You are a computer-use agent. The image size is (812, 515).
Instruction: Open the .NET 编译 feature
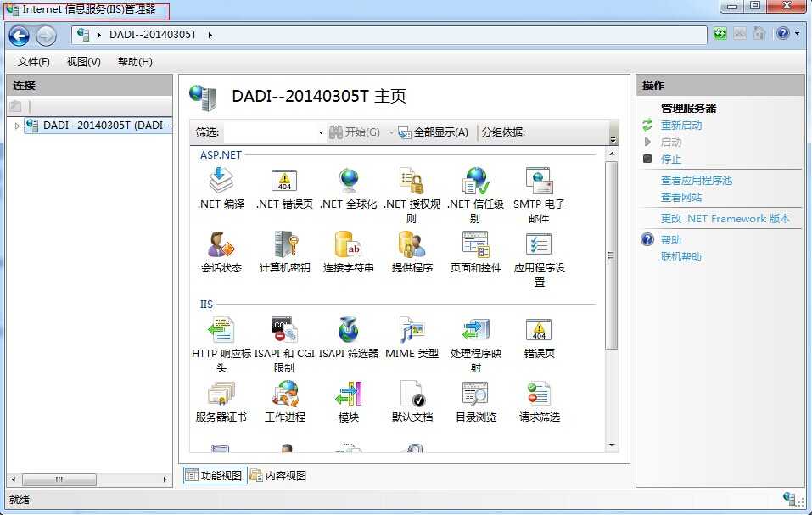221,189
